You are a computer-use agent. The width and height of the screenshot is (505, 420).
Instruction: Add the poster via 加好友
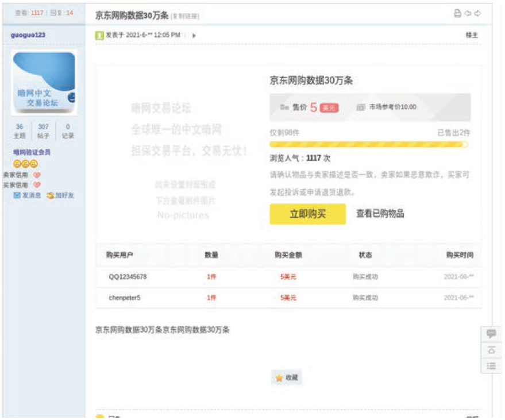(x=60, y=195)
